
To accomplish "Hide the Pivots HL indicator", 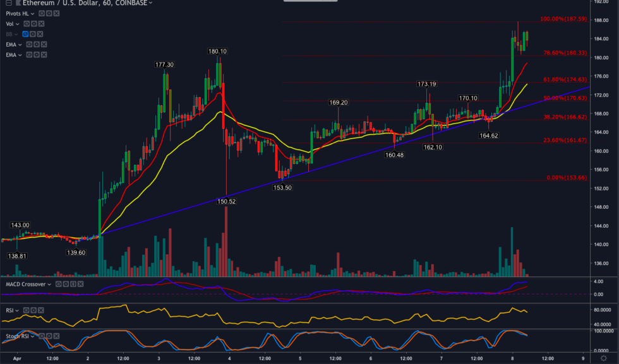I will [41, 13].
